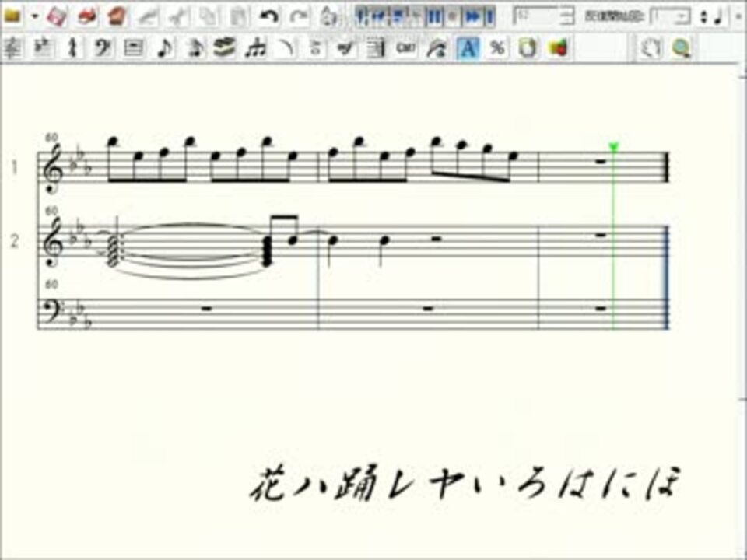Click the percent sign tool
Viewport: 747px width, 560px height.
click(x=497, y=48)
